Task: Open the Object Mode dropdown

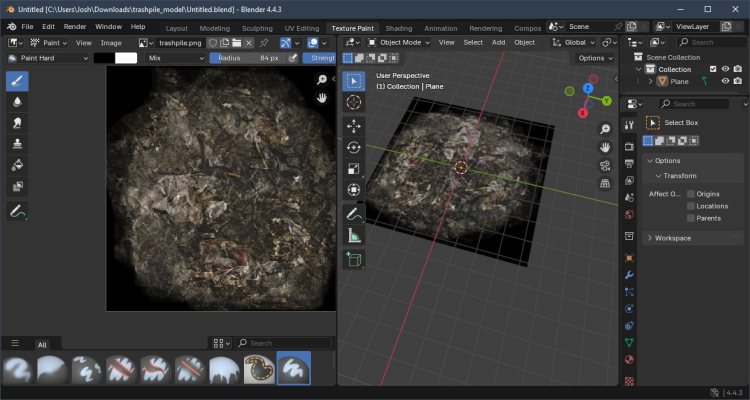Action: coord(402,43)
